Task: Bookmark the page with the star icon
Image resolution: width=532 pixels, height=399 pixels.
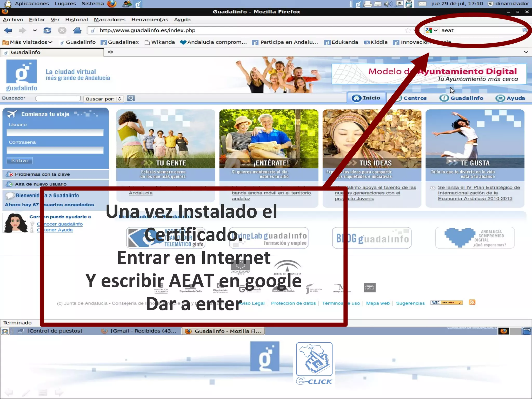Action: (408, 30)
